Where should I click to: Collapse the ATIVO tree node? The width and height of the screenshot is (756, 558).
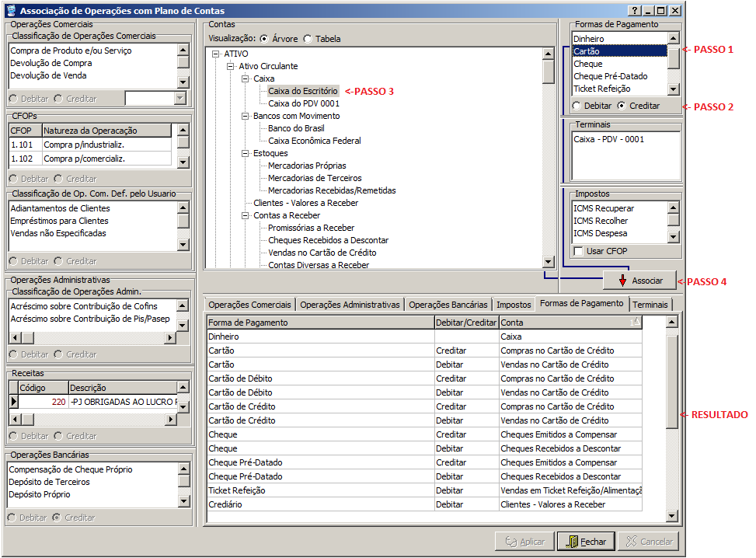pyautogui.click(x=216, y=54)
